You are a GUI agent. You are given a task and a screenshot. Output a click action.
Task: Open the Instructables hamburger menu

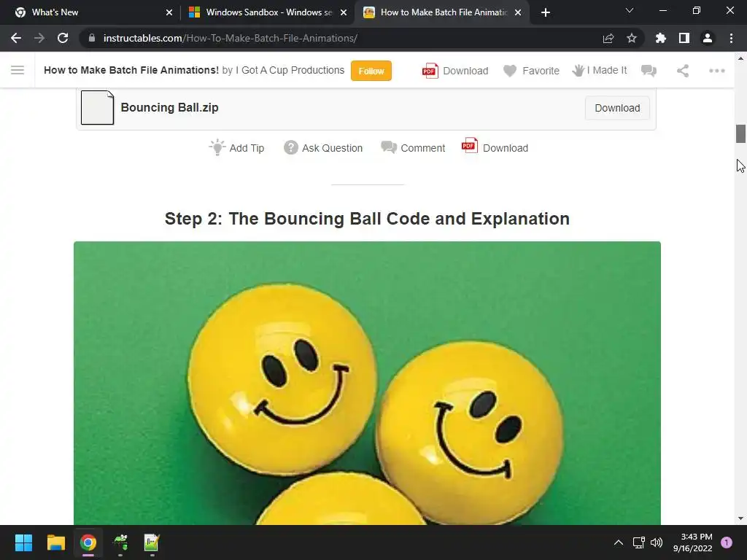tap(18, 71)
